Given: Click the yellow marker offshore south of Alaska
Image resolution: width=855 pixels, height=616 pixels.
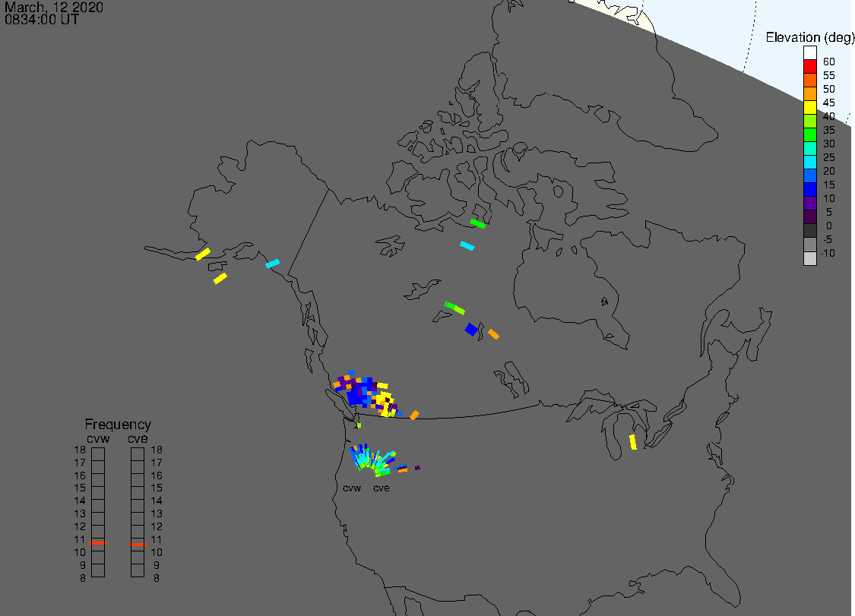Looking at the screenshot, I should point(220,279).
